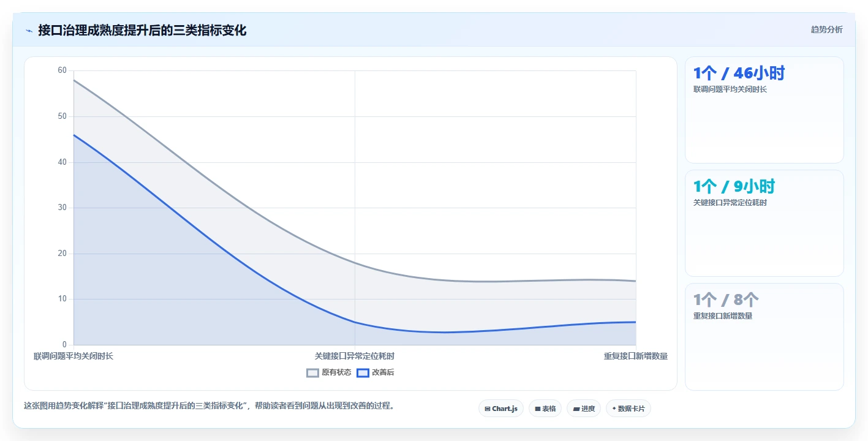868x441 pixels.
Task: Select the 表格 tag chip
Action: tap(545, 409)
